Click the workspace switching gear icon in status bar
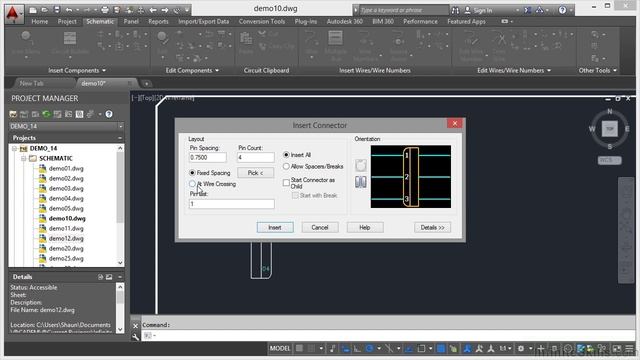Image resolution: width=640 pixels, height=360 pixels. click(521, 348)
